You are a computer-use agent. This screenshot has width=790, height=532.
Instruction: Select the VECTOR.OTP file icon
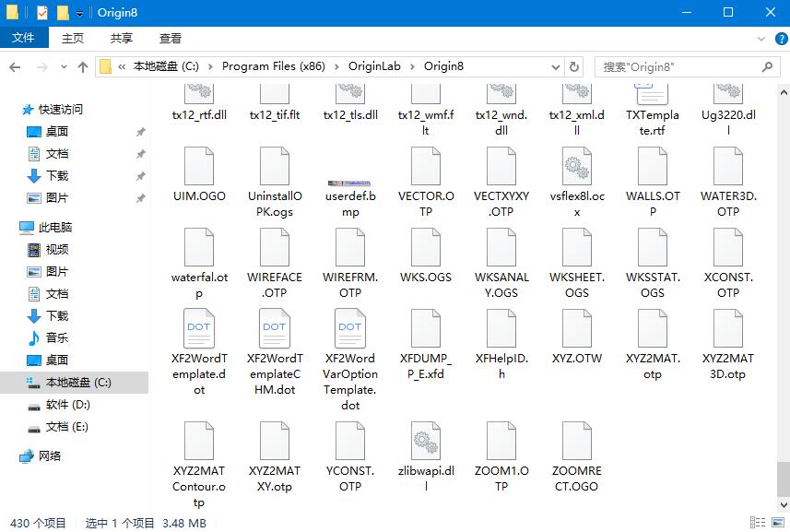coord(426,166)
